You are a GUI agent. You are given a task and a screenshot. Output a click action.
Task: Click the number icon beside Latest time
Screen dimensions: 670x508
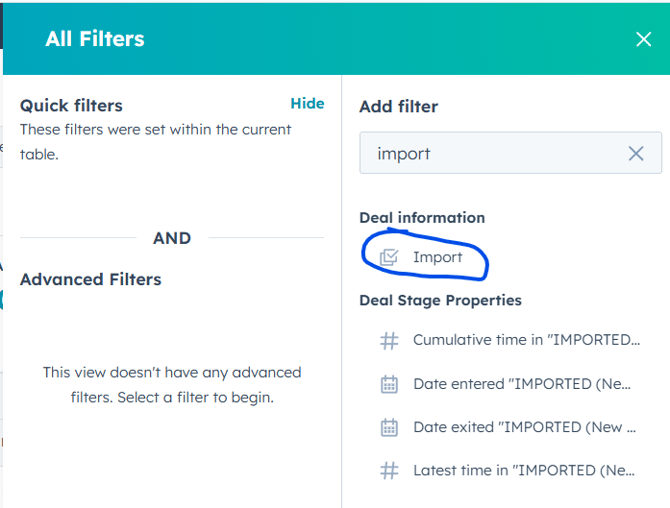tap(389, 470)
